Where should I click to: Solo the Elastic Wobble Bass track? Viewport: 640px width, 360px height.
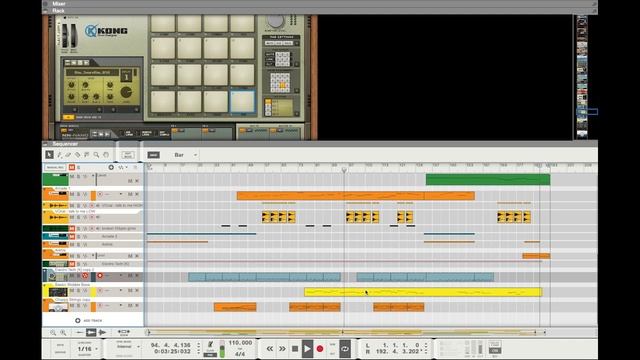click(78, 291)
